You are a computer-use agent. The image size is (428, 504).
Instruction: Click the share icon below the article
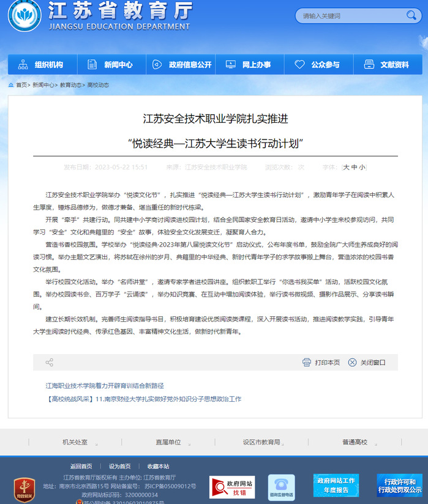tap(49, 363)
